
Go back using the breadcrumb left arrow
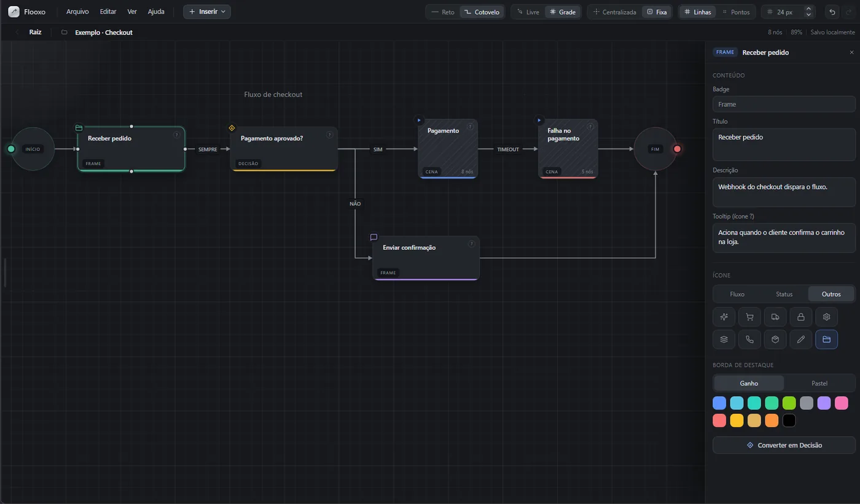(x=17, y=32)
